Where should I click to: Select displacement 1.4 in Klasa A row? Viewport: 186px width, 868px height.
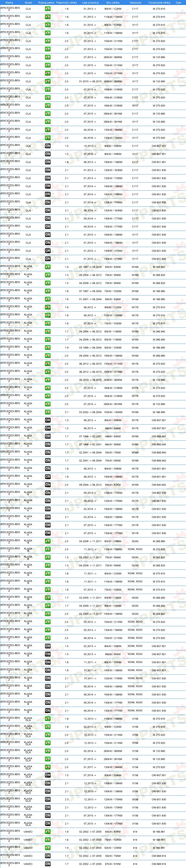click(x=67, y=267)
